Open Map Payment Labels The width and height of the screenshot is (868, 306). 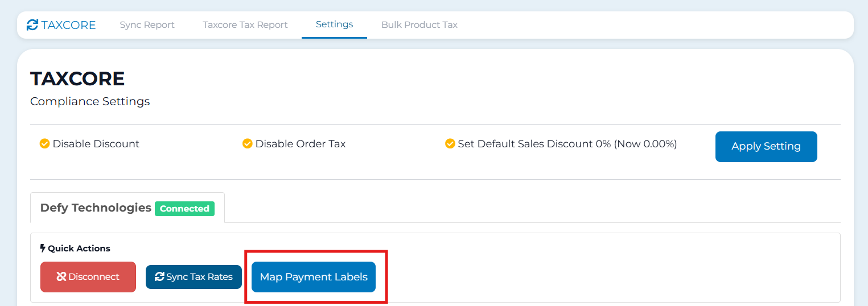pos(314,277)
